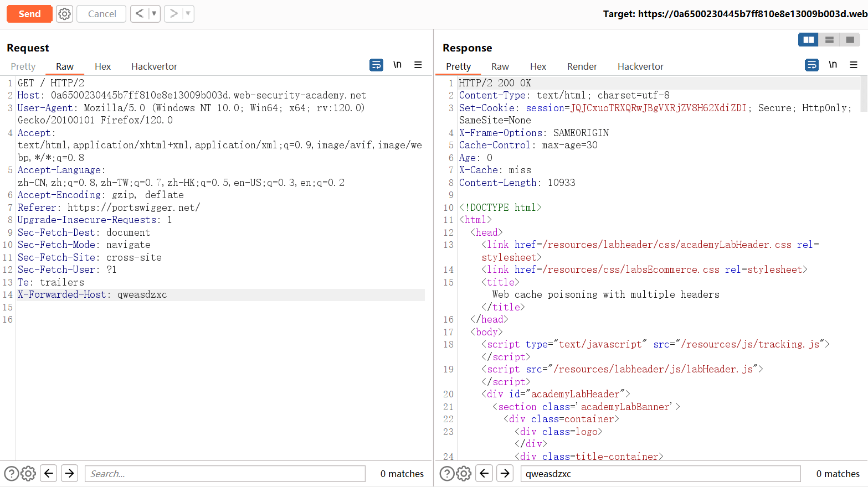The height and width of the screenshot is (487, 868).
Task: Click the Request search input field
Action: pyautogui.click(x=225, y=474)
